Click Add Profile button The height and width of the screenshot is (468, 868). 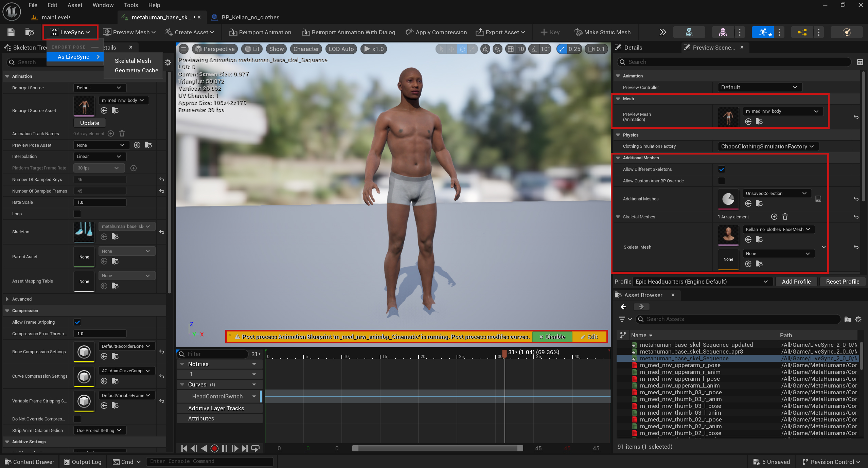point(796,282)
